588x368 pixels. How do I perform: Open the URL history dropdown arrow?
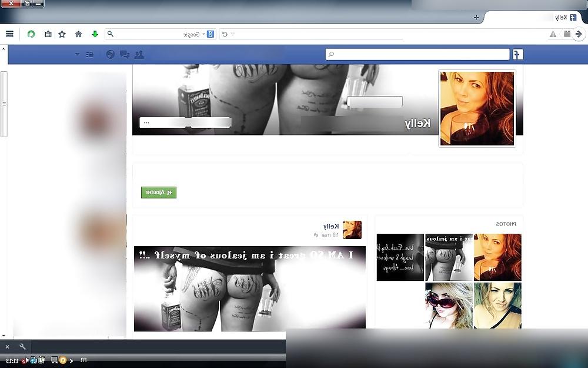pyautogui.click(x=233, y=34)
